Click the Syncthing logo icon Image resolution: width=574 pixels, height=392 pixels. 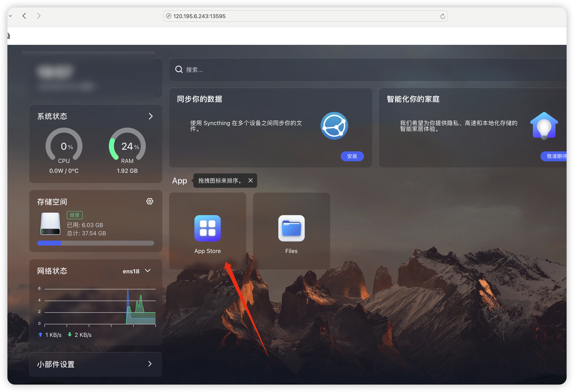point(334,126)
